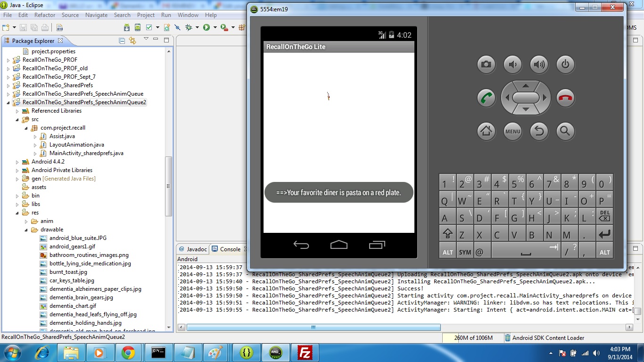Screen dimensions: 644x362
Task: Collapse the RecallOnTheGo_SharedPrefs_SpeechAnimQueue2 project
Action: coord(8,103)
